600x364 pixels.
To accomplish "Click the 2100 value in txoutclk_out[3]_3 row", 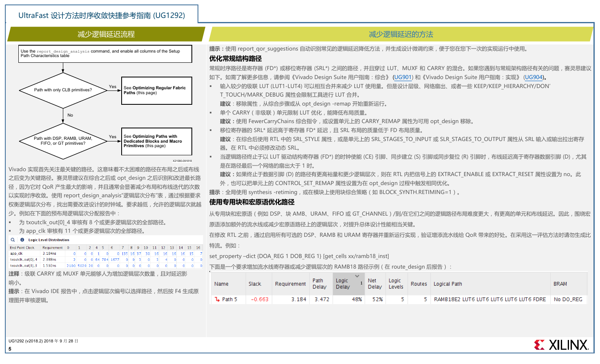I will [71, 265].
